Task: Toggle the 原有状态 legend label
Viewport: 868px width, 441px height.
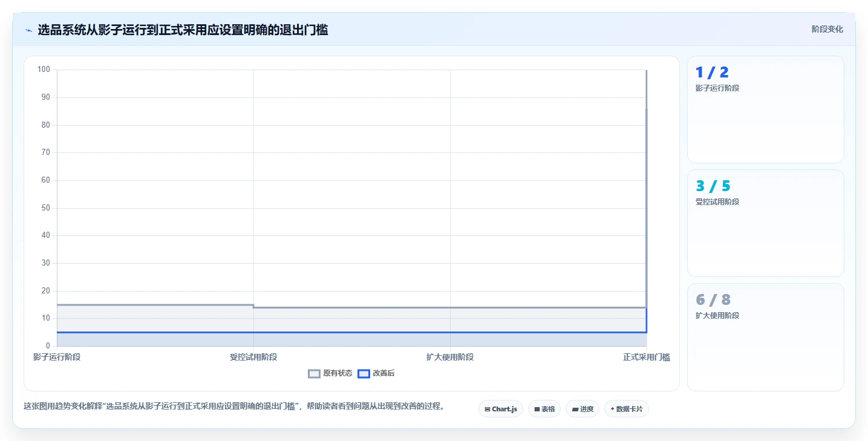Action: click(338, 374)
